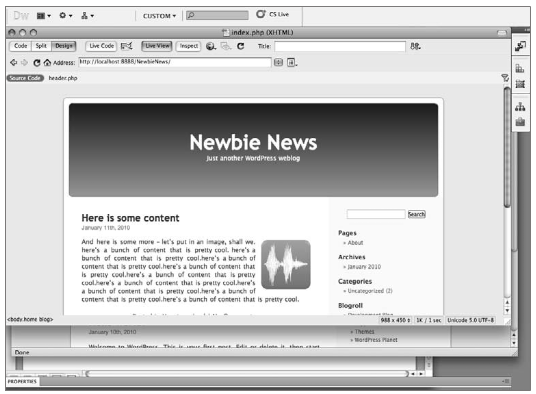Expand the collapsed panels arrows icon
536x394 pixels.
[520, 46]
